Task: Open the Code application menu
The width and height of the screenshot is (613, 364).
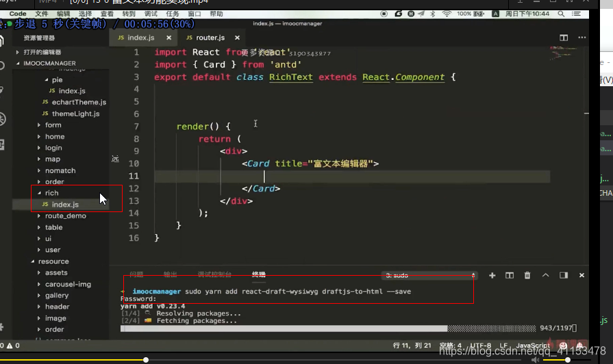Action: click(x=18, y=14)
